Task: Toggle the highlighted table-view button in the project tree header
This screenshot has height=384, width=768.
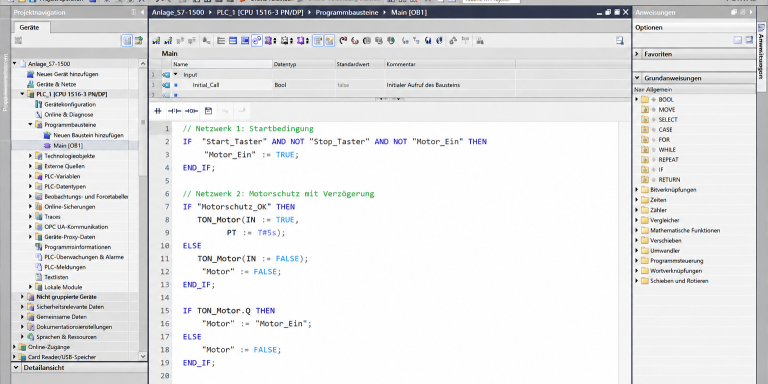Action: 127,41
